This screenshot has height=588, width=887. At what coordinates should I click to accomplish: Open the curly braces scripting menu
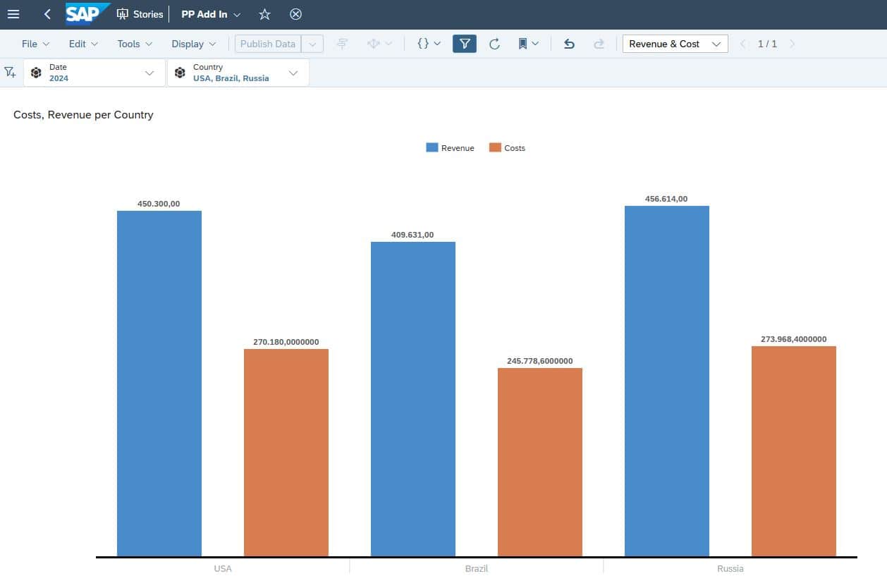(429, 44)
